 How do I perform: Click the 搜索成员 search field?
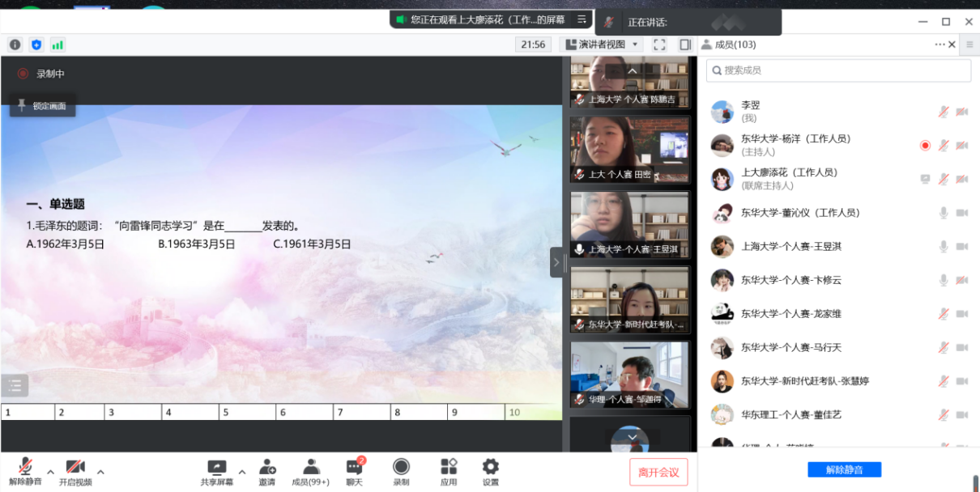pos(839,70)
